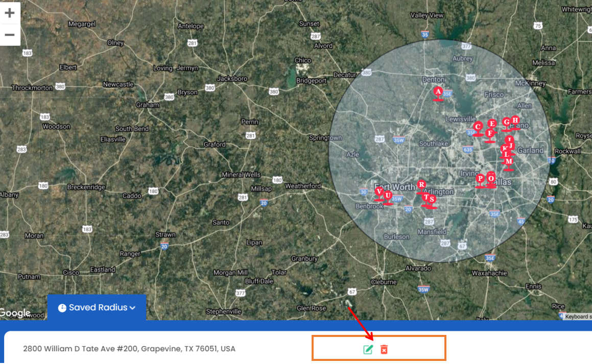Click the Saved Radius clock icon
This screenshot has width=592, height=364.
tap(62, 308)
